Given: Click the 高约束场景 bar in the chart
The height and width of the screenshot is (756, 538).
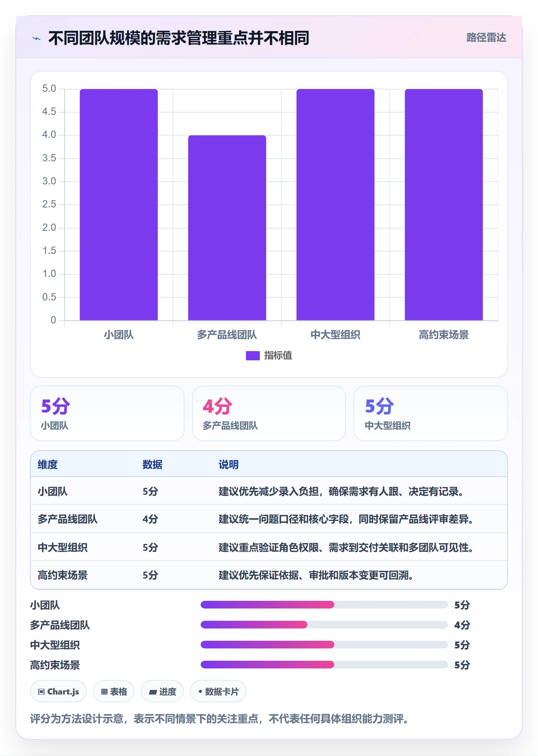Looking at the screenshot, I should pyautogui.click(x=444, y=204).
